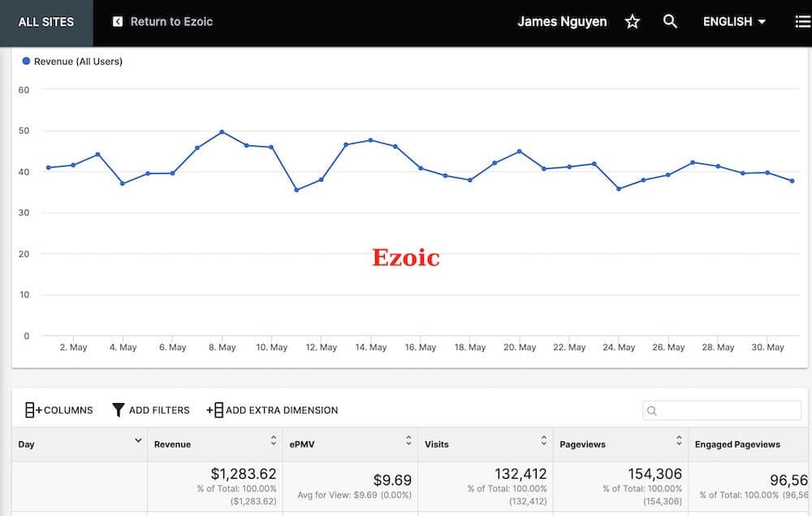Click the blue legend dot for Revenue
The width and height of the screenshot is (812, 516).
tap(26, 61)
